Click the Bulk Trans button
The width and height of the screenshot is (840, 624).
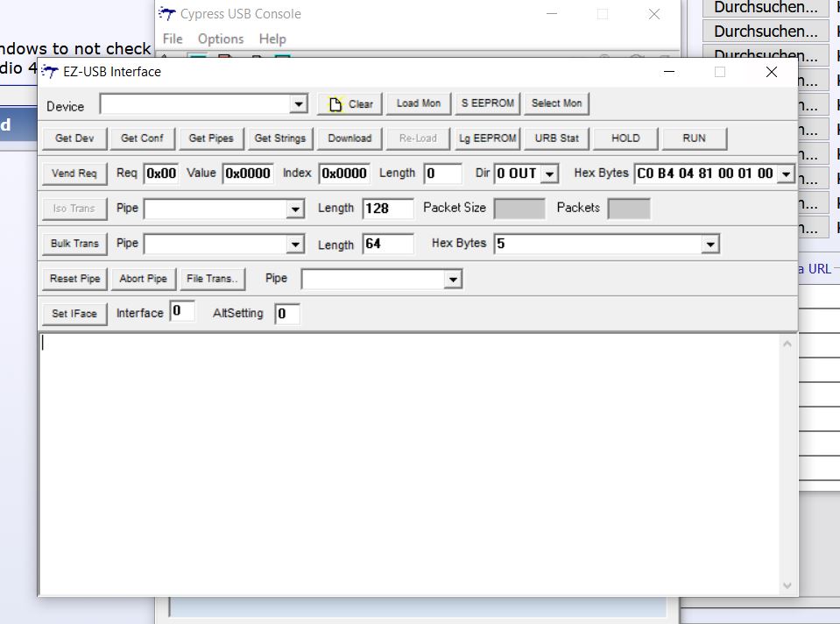pyautogui.click(x=74, y=244)
